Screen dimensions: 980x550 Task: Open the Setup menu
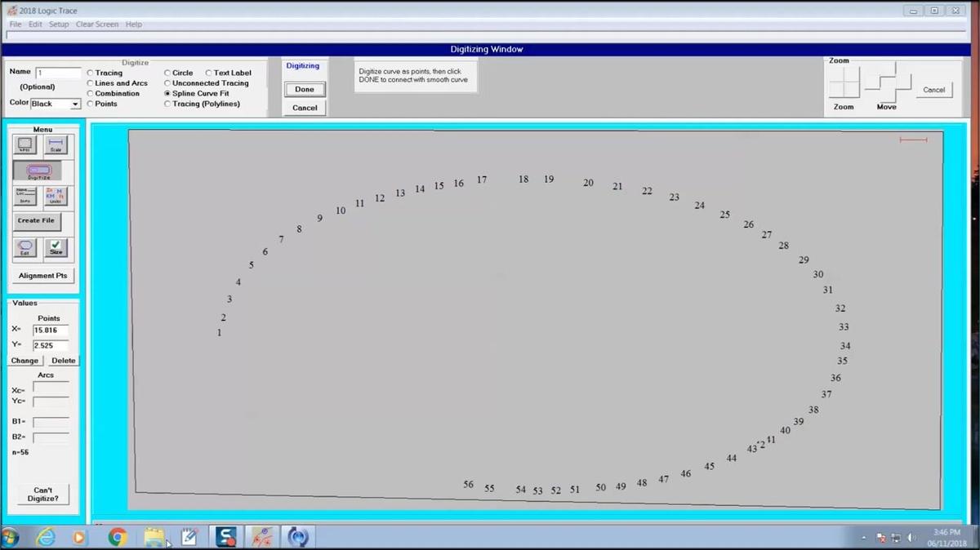coord(59,24)
